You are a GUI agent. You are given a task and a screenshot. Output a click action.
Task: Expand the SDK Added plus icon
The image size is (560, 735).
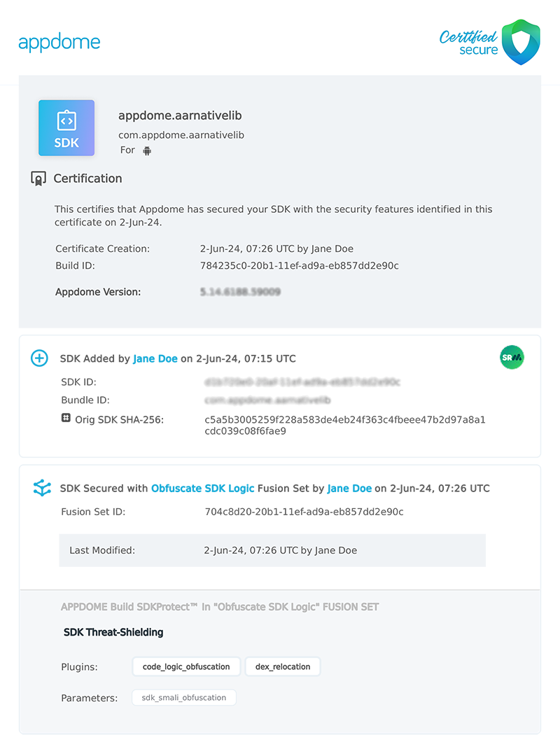[40, 358]
